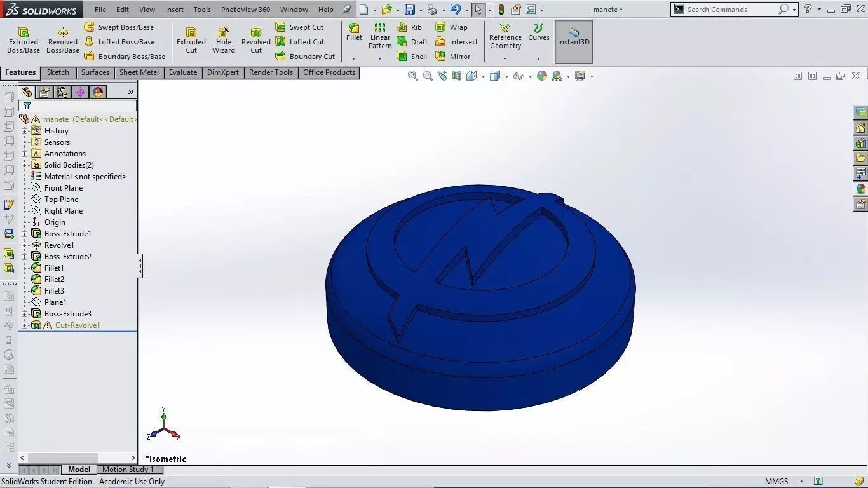
Task: Click the Mirror tool
Action: pos(453,57)
